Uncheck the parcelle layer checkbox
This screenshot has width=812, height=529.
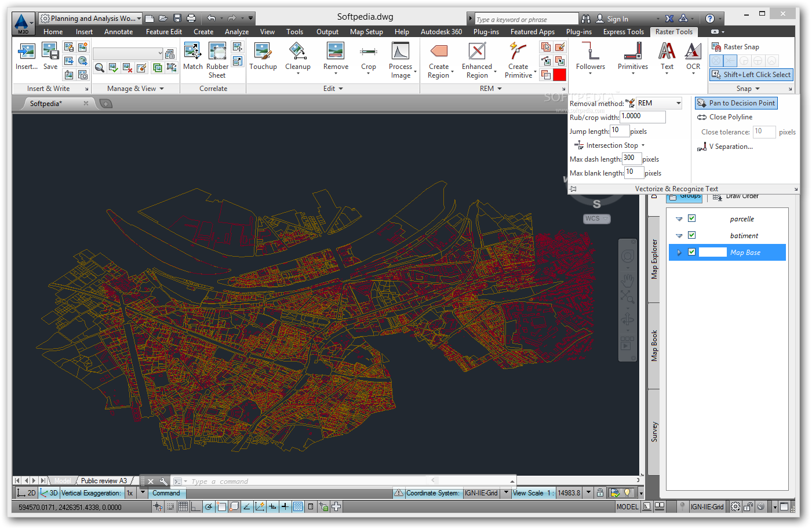tap(691, 218)
